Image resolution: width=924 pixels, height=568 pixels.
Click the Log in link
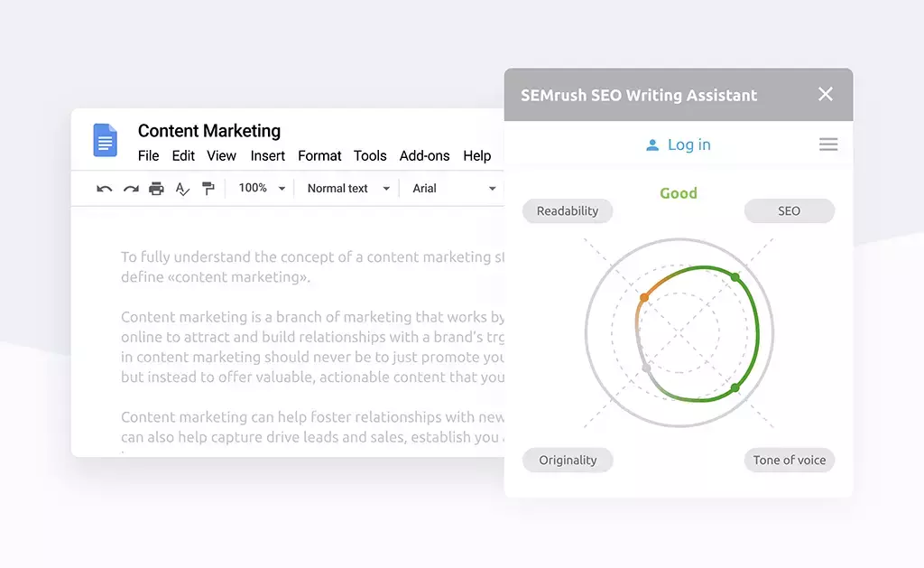click(688, 144)
